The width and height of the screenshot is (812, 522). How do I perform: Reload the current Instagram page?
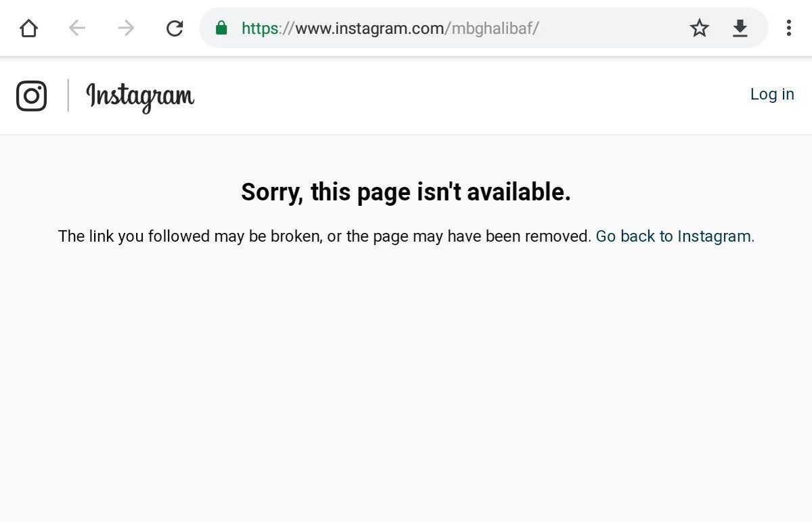point(175,28)
